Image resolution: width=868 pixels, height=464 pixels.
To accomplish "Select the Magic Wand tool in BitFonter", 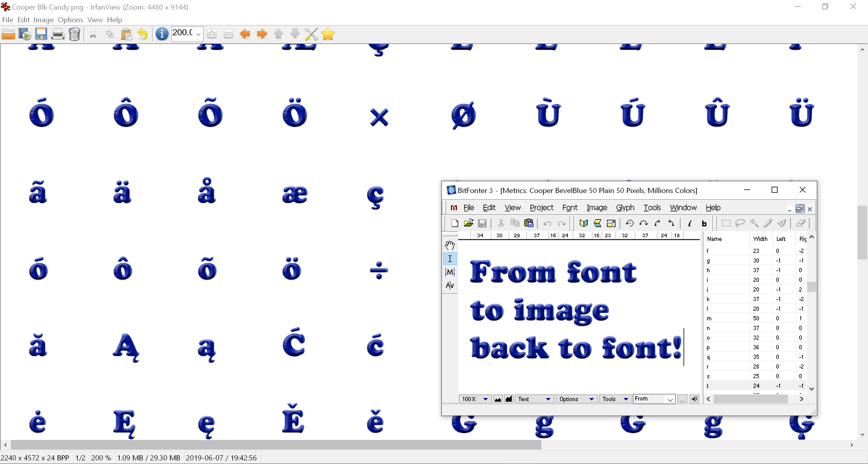I will click(x=754, y=223).
